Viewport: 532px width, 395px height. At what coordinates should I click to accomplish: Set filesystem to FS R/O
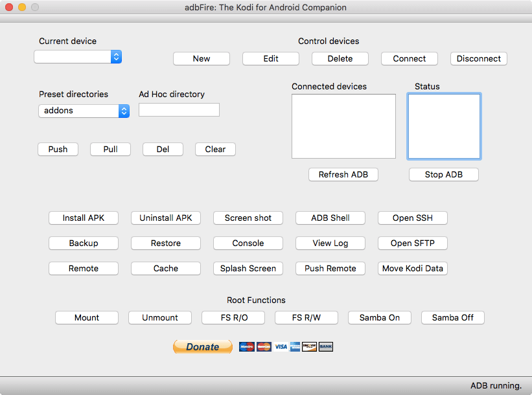tap(233, 318)
